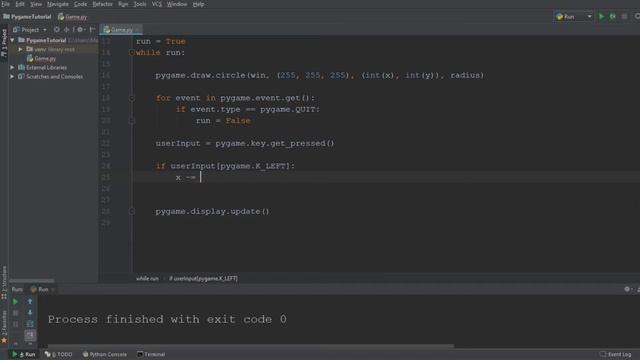Click the stop square in Run panel

pyautogui.click(x=16, y=313)
